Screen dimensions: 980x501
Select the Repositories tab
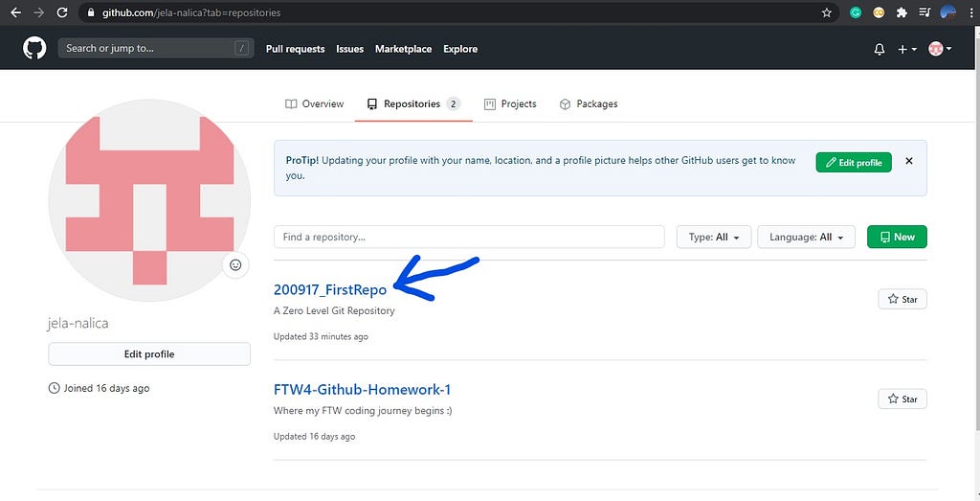pyautogui.click(x=413, y=103)
